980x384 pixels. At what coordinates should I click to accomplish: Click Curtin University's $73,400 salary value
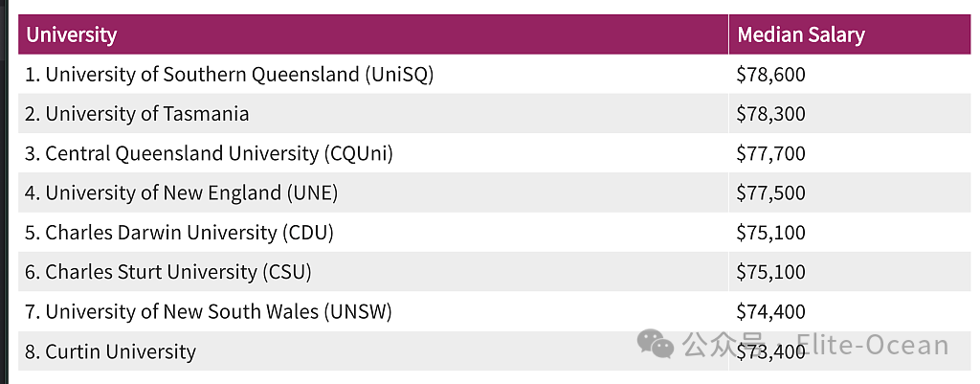pos(770,352)
